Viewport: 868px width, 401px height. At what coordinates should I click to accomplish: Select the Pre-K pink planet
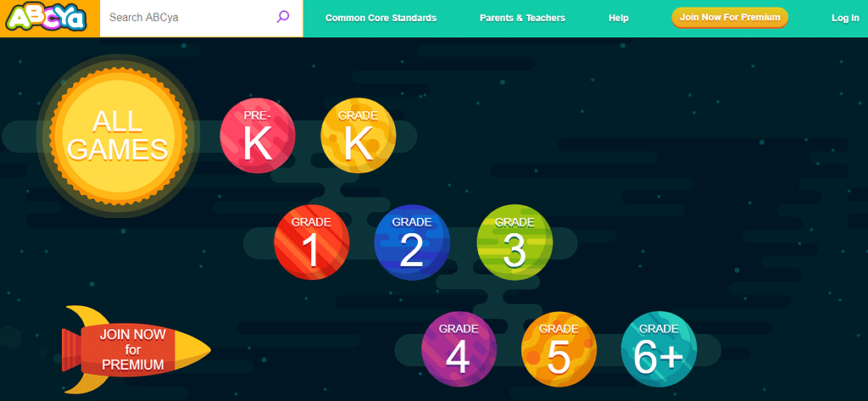point(258,134)
